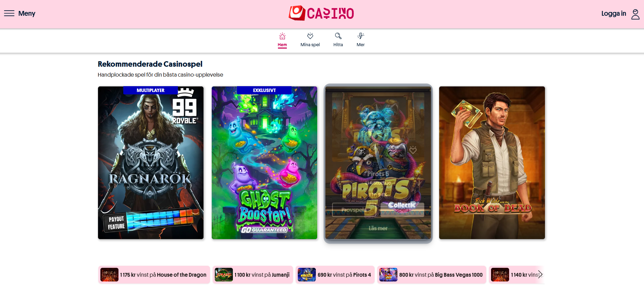Favorite Pirots 5 with the heart icon

(413, 150)
